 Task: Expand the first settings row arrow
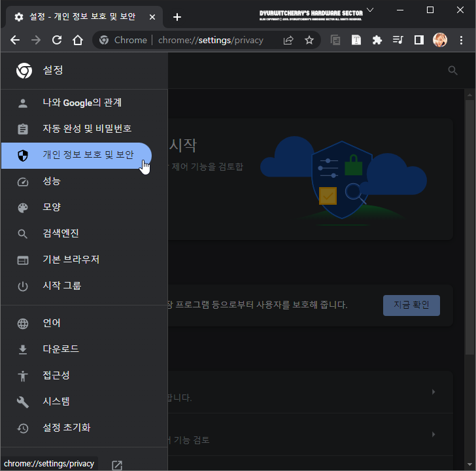coord(433,392)
